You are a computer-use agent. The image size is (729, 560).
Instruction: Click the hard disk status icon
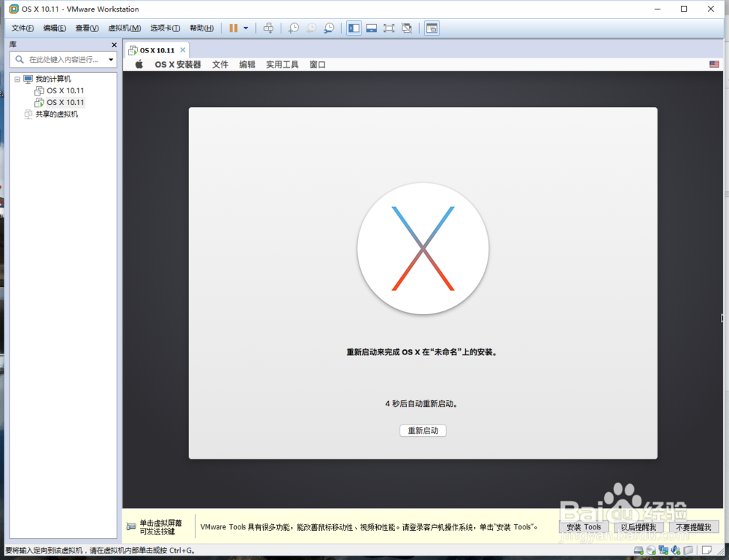(639, 551)
